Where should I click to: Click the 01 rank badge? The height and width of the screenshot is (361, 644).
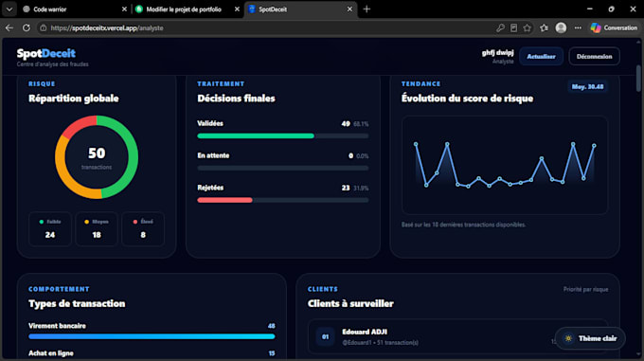point(325,336)
